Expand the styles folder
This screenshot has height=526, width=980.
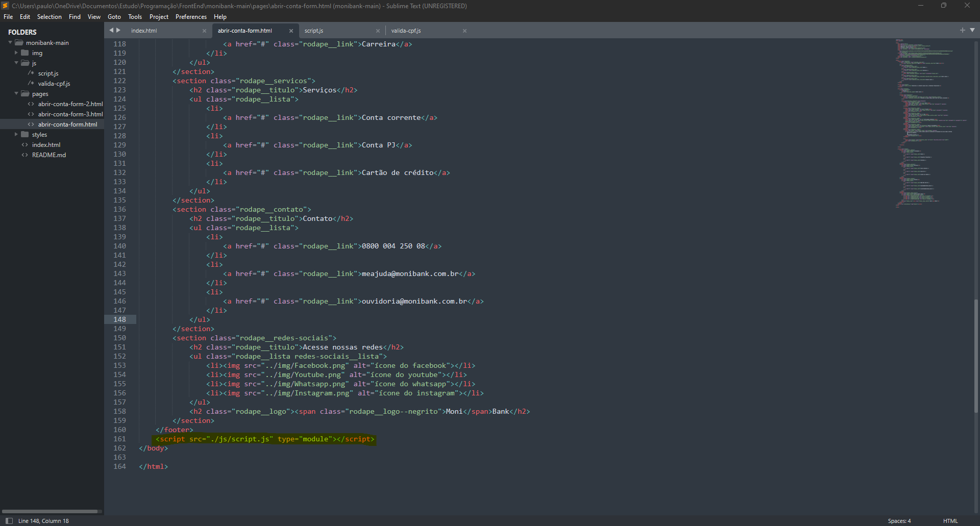pos(16,134)
